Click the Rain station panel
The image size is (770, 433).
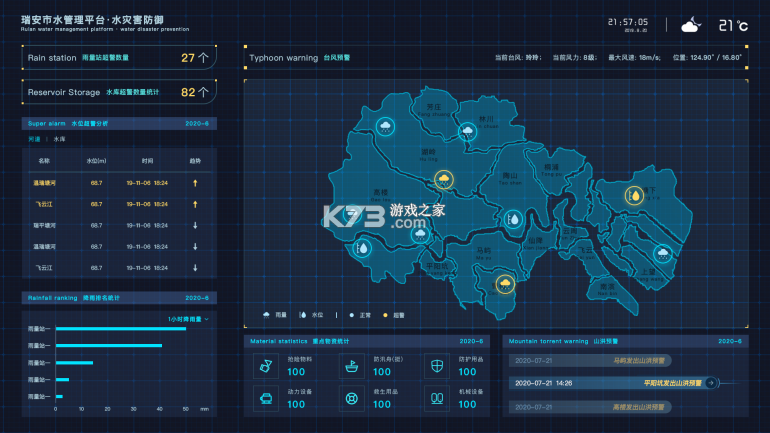[x=119, y=58]
